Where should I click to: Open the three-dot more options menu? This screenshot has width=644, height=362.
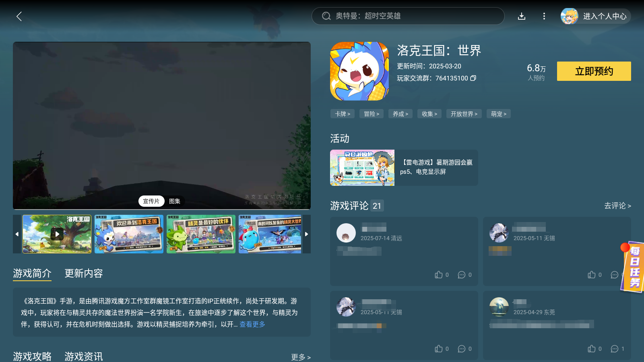pyautogui.click(x=544, y=16)
